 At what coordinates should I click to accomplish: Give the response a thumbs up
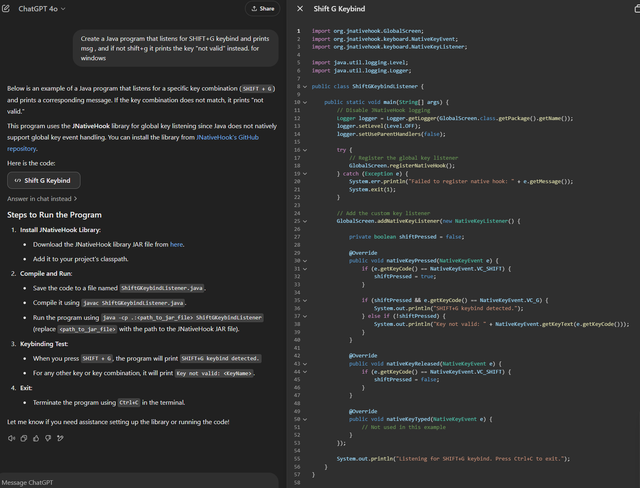tap(36, 438)
